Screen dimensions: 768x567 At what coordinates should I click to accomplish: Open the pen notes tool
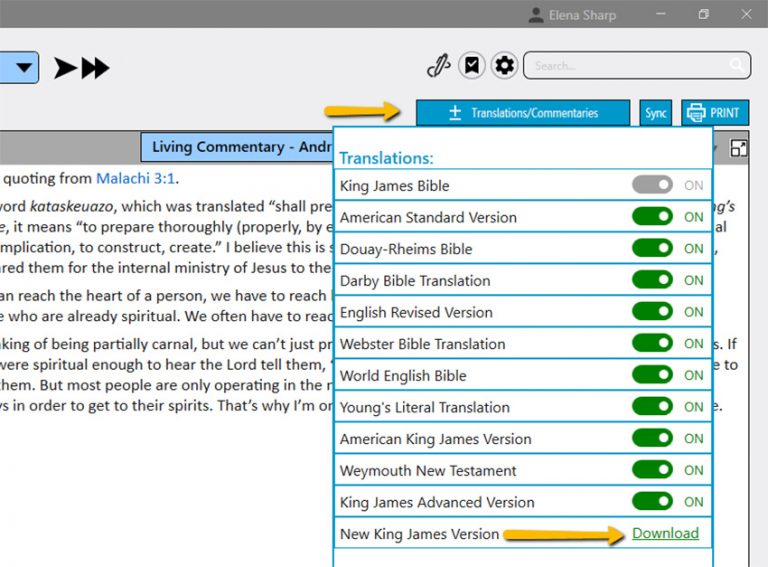[x=438, y=66]
